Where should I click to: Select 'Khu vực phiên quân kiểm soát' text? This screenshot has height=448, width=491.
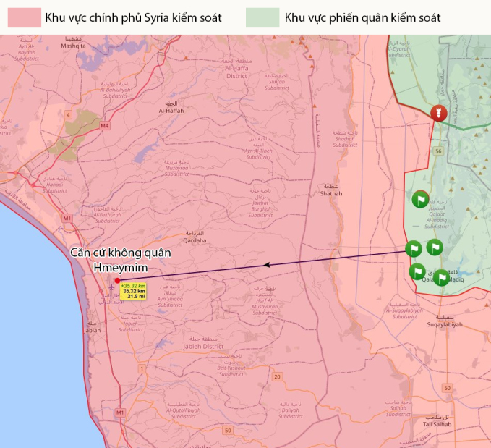pos(362,17)
